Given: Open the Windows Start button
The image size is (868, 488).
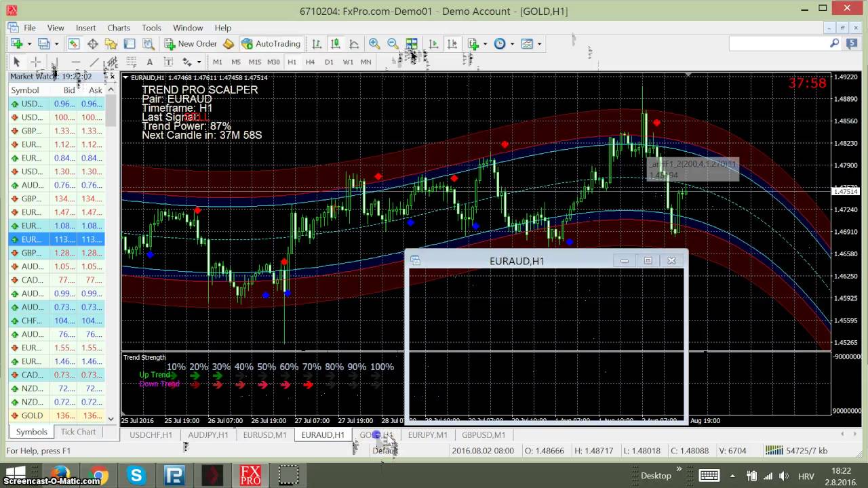Looking at the screenshot, I should [16, 475].
